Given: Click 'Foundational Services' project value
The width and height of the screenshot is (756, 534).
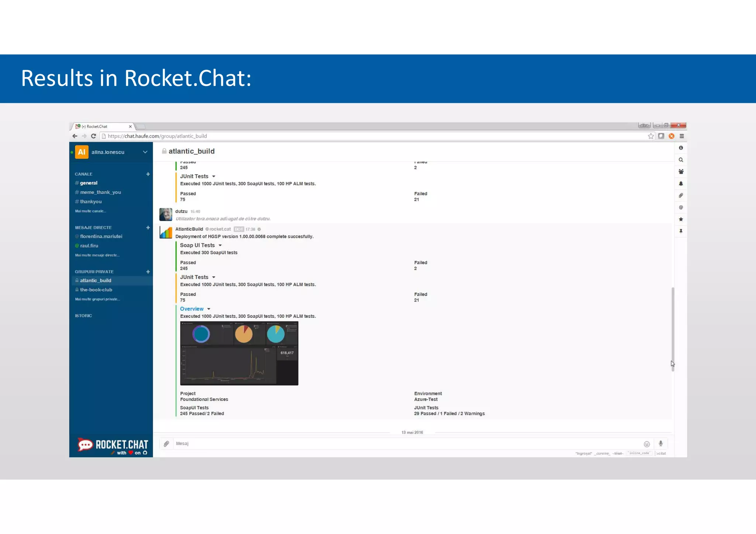Looking at the screenshot, I should (x=204, y=399).
